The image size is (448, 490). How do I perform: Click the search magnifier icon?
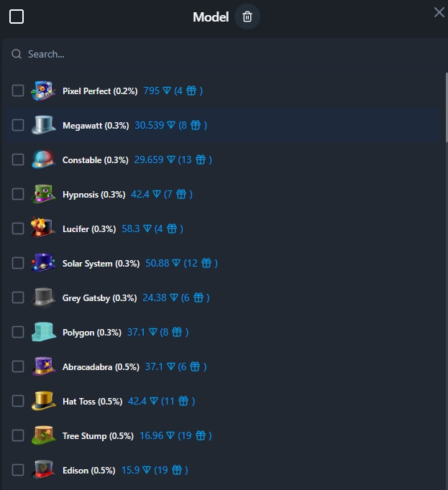pyautogui.click(x=17, y=54)
